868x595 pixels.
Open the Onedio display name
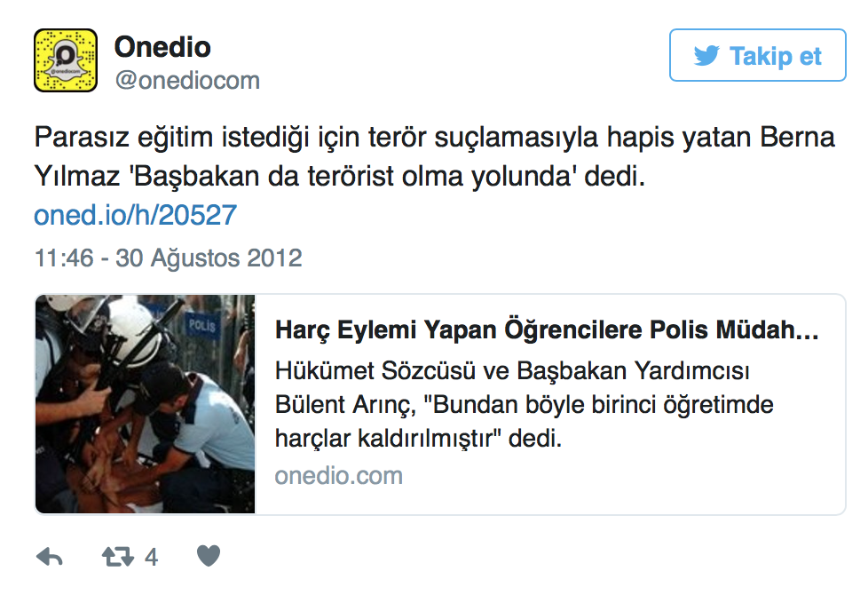point(162,46)
